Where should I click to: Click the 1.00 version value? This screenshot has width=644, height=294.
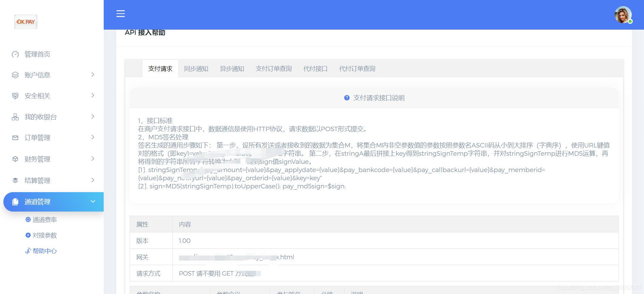[x=185, y=241]
